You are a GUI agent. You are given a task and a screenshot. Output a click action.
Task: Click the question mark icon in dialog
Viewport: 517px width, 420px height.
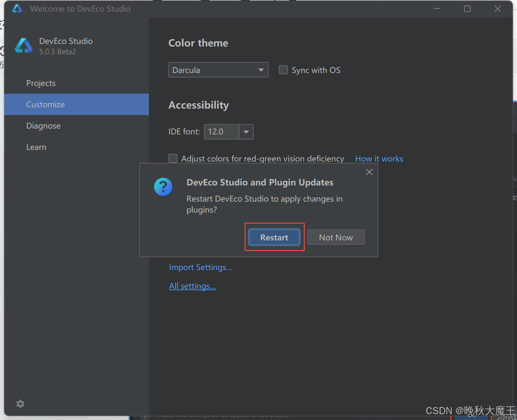tap(163, 187)
